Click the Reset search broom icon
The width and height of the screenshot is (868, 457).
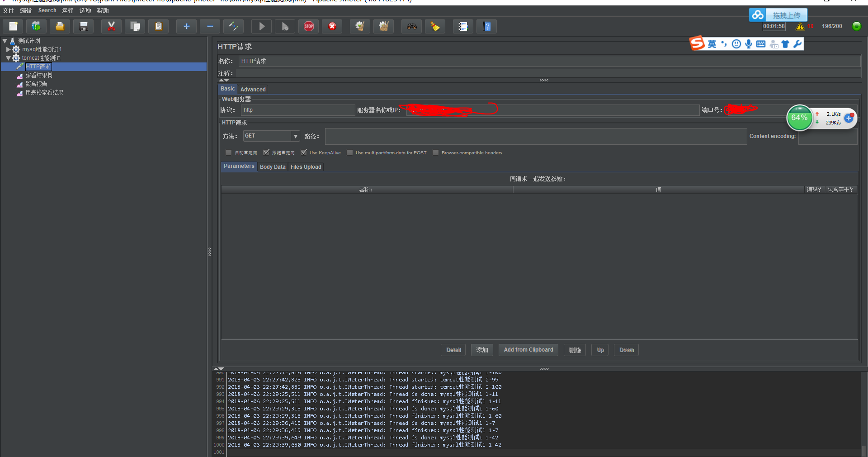pos(435,26)
